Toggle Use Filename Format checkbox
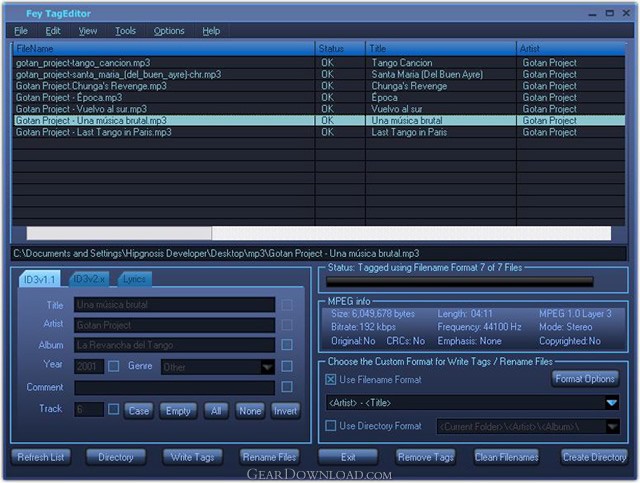This screenshot has height=483, width=640. [x=331, y=380]
